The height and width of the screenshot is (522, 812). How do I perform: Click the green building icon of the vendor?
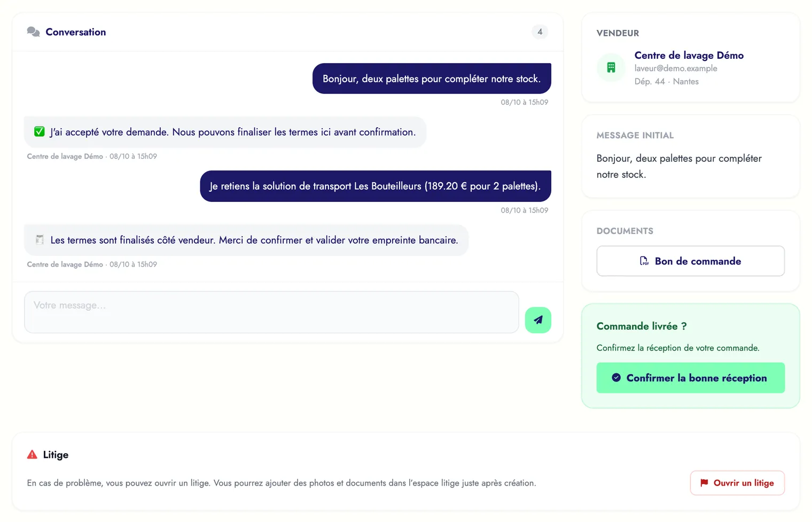click(x=611, y=67)
